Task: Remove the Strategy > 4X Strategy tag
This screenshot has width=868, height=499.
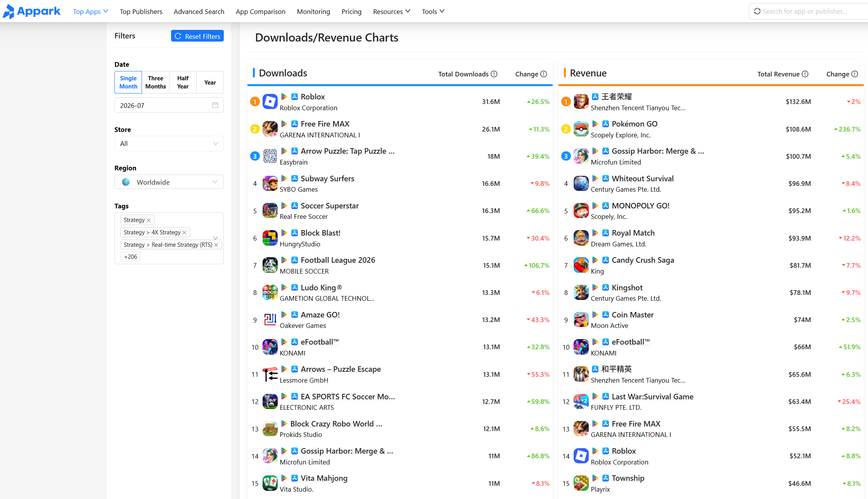Action: pyautogui.click(x=185, y=233)
